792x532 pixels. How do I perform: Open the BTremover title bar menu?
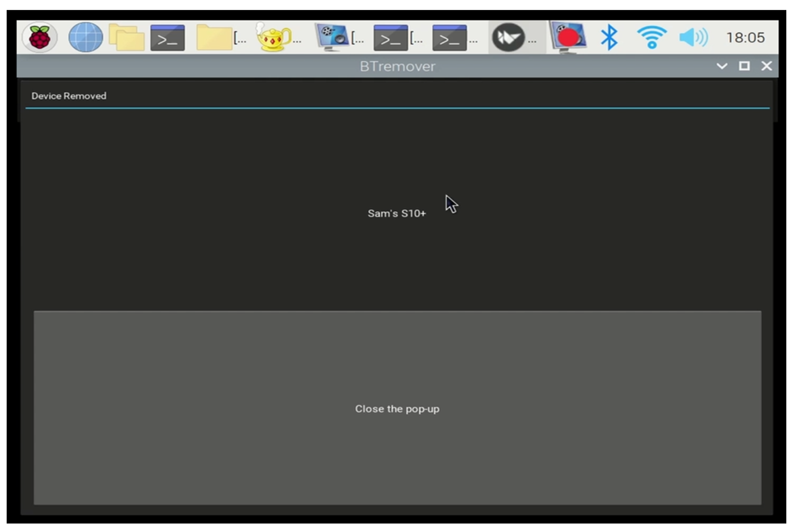(398, 66)
